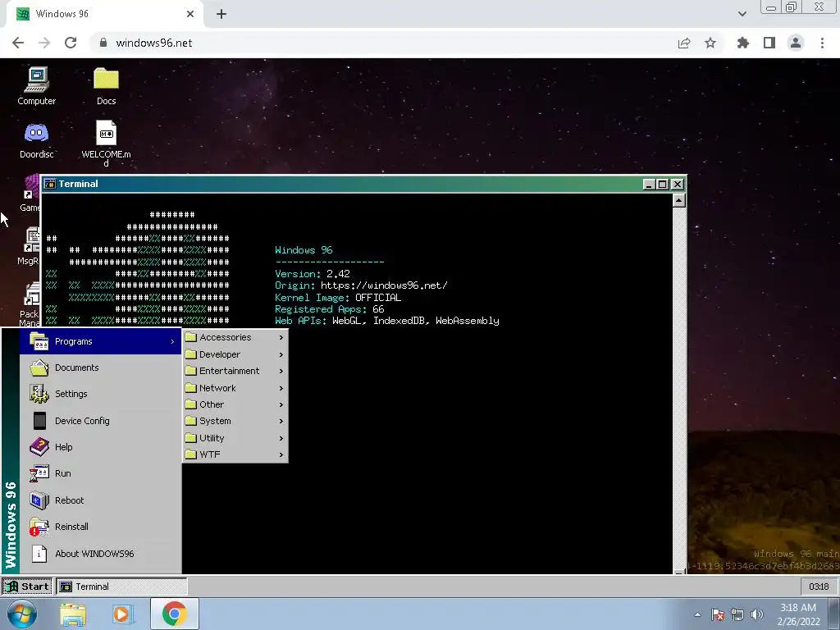Select Run in the Start menu

click(x=100, y=473)
